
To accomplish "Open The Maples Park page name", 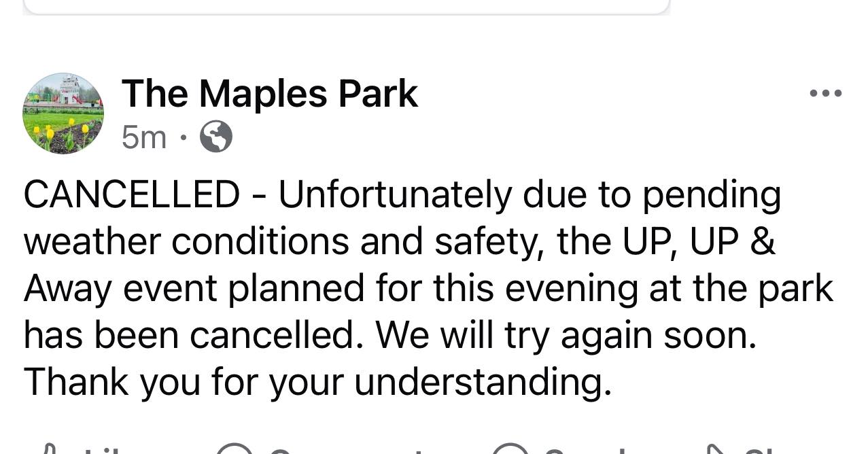I will [x=269, y=94].
